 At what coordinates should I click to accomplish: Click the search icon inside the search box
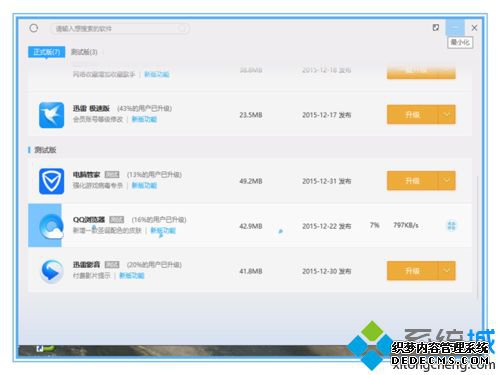coord(182,29)
